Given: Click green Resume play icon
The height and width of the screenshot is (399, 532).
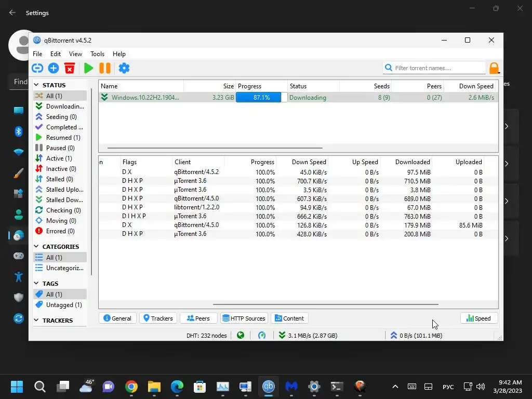Looking at the screenshot, I should [88, 68].
